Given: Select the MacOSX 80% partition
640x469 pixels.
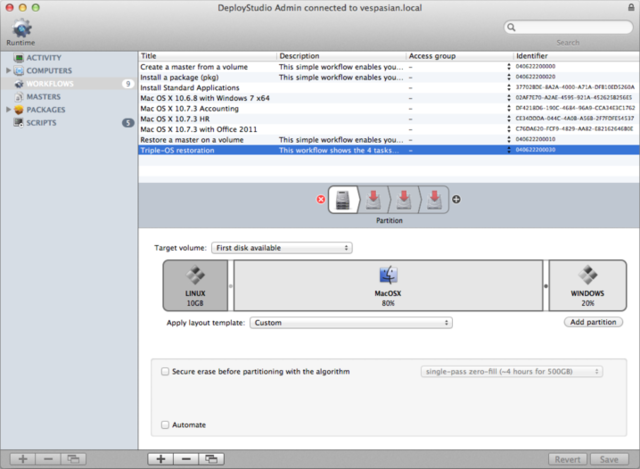Looking at the screenshot, I should tap(388, 286).
